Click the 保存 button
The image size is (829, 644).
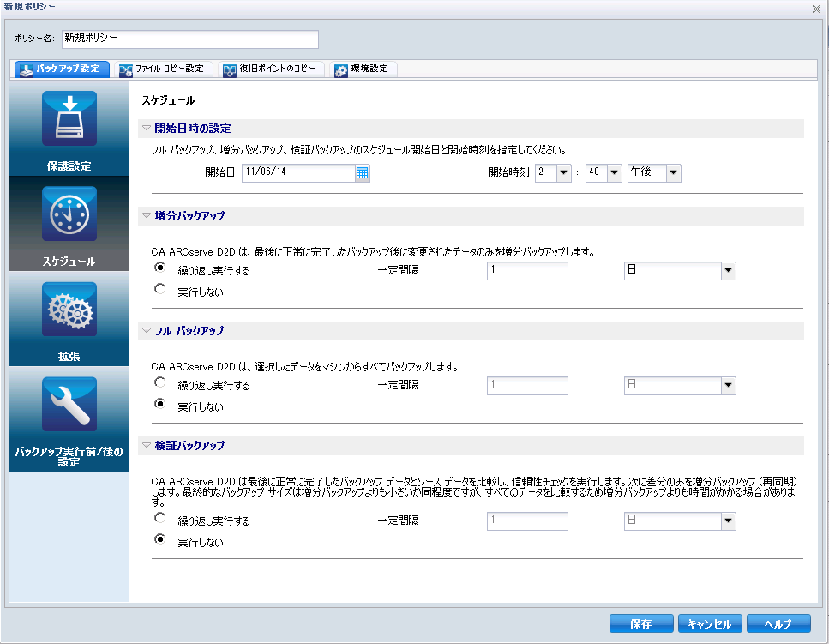641,624
